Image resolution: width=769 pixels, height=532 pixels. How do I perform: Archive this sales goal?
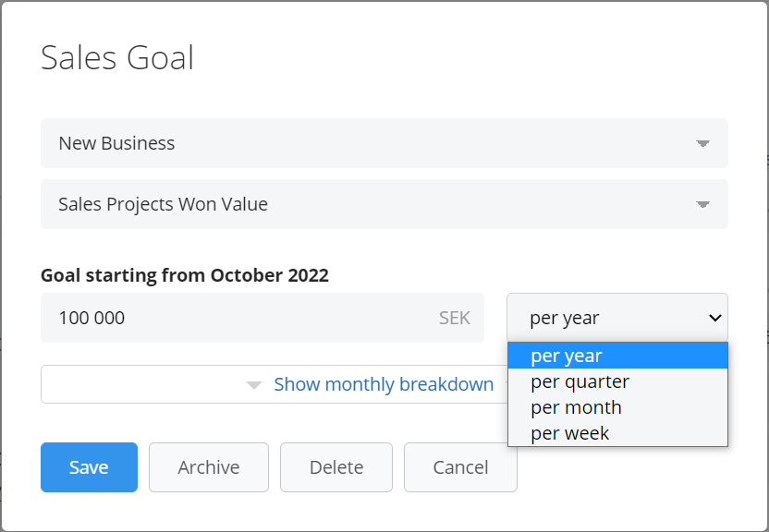pos(208,467)
